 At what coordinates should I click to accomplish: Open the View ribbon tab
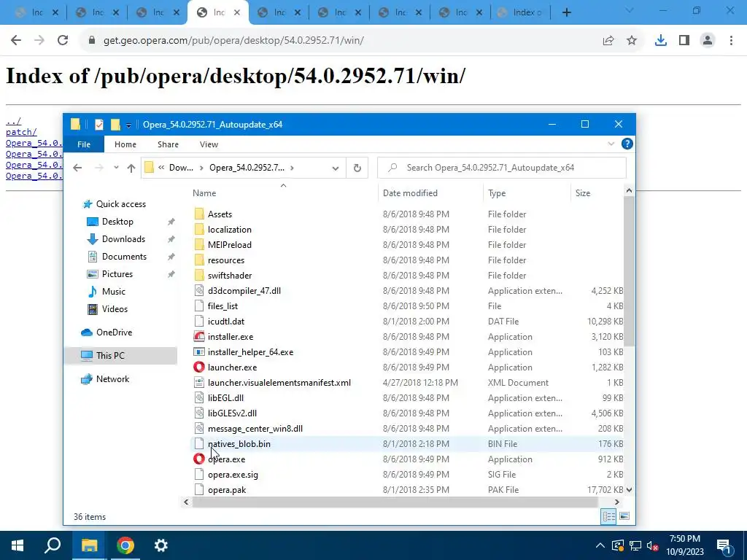pos(209,144)
